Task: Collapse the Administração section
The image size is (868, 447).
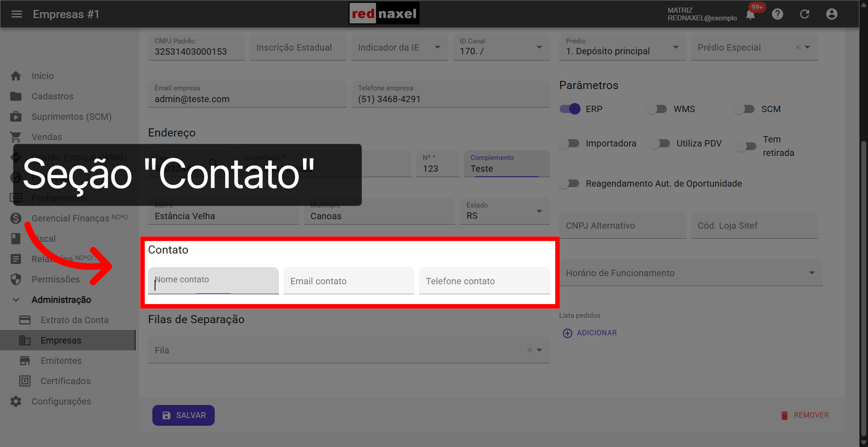Action: click(16, 299)
